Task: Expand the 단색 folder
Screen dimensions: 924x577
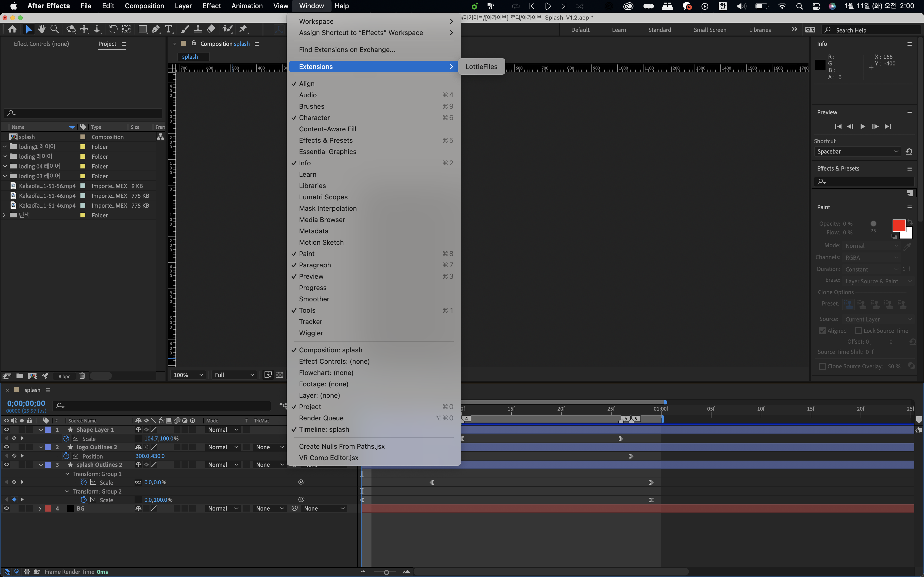Action: click(4, 215)
